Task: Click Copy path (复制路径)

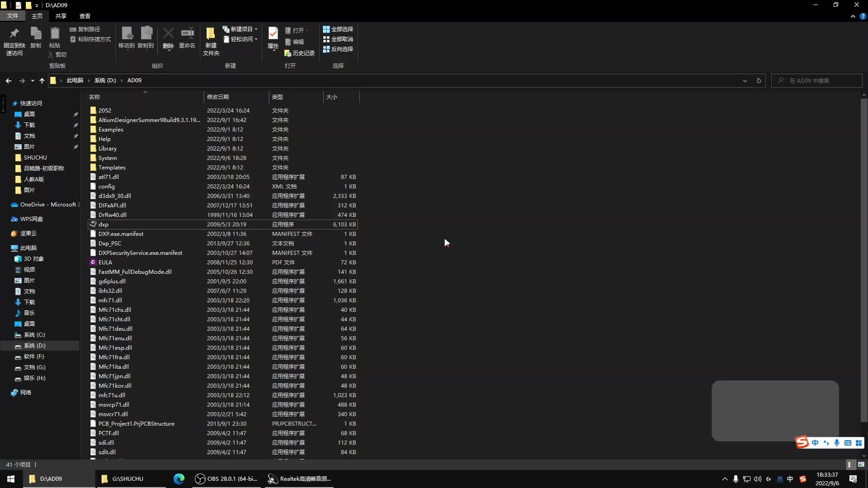Action: click(85, 29)
